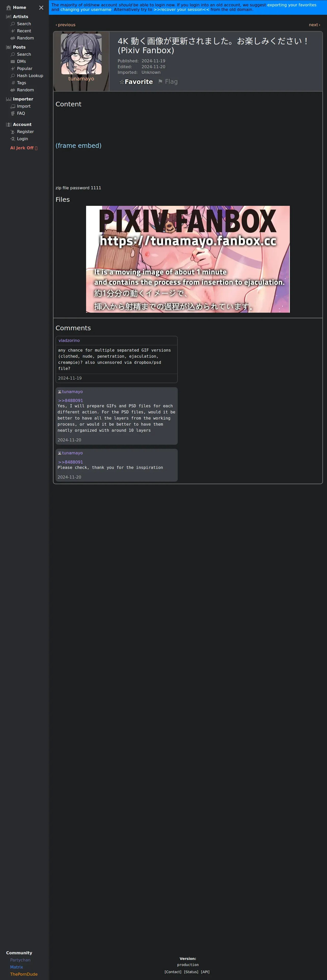Click the Imported value 'Unknown'
Viewport: 327px width, 980px height.
[x=151, y=73]
